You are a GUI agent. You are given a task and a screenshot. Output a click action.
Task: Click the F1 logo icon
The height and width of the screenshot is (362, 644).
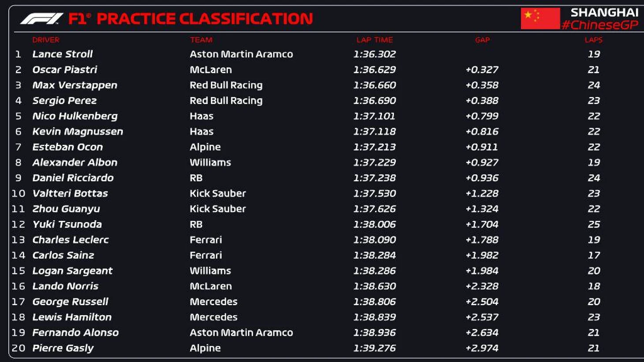pyautogui.click(x=41, y=19)
